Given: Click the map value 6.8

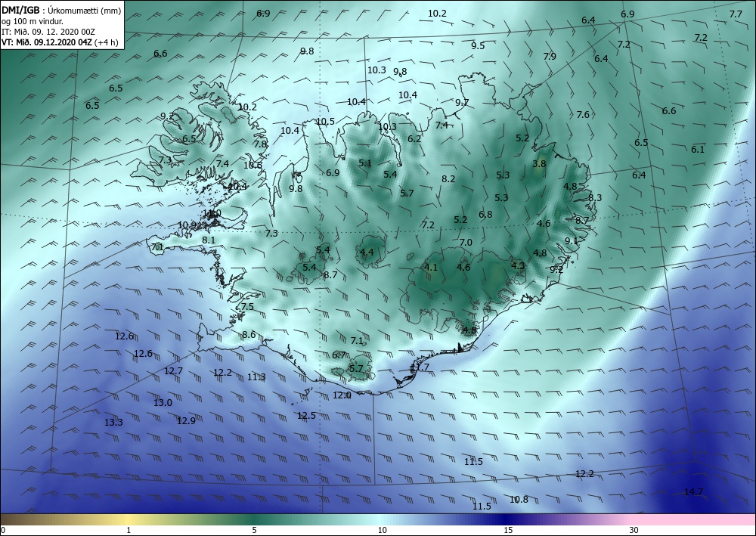Looking at the screenshot, I should (485, 214).
